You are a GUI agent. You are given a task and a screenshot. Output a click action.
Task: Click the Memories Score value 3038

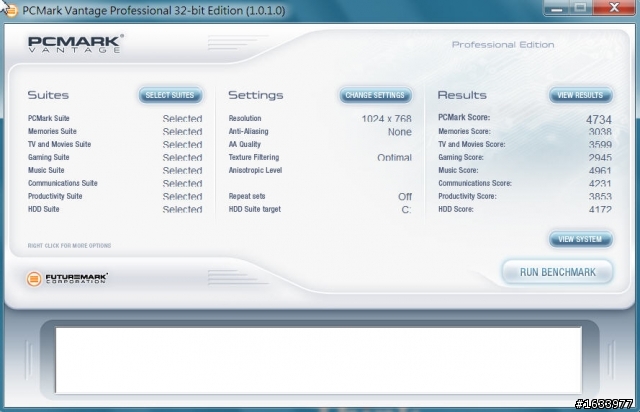(600, 132)
